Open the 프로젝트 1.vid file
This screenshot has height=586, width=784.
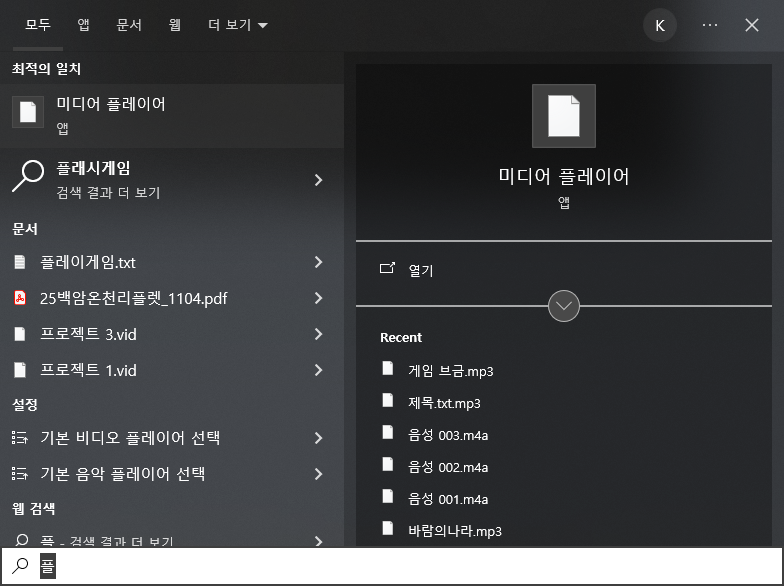(172, 370)
